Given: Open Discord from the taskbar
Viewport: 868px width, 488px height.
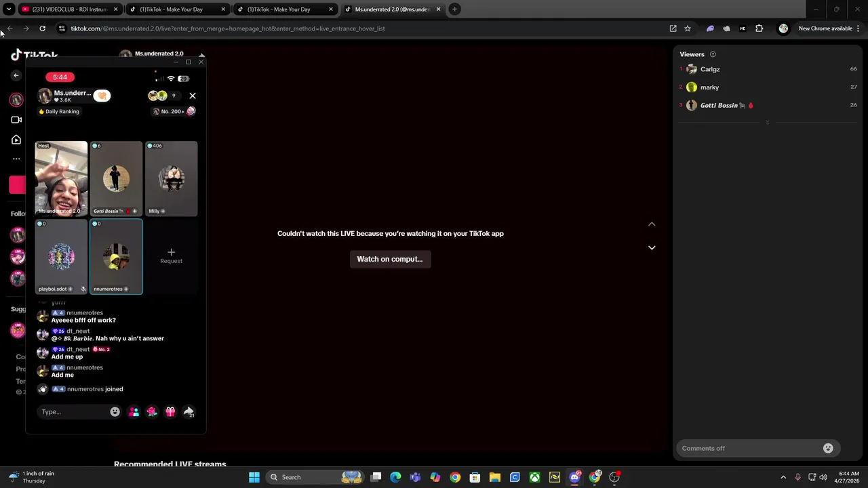Looking at the screenshot, I should point(574,477).
